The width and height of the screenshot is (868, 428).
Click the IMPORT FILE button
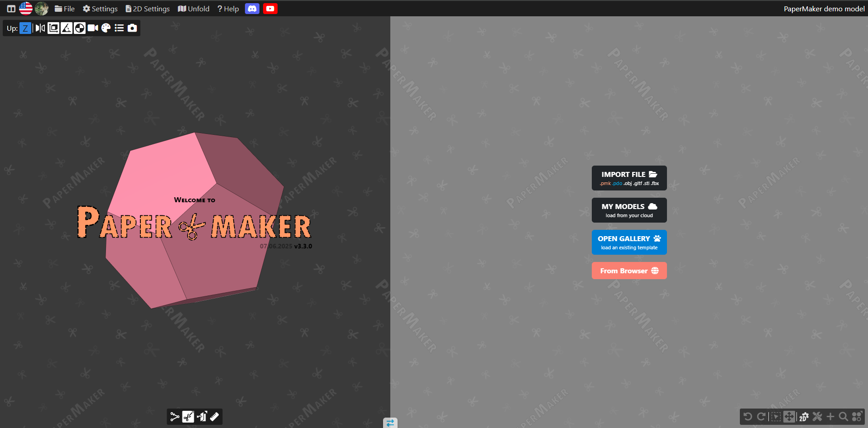(629, 178)
